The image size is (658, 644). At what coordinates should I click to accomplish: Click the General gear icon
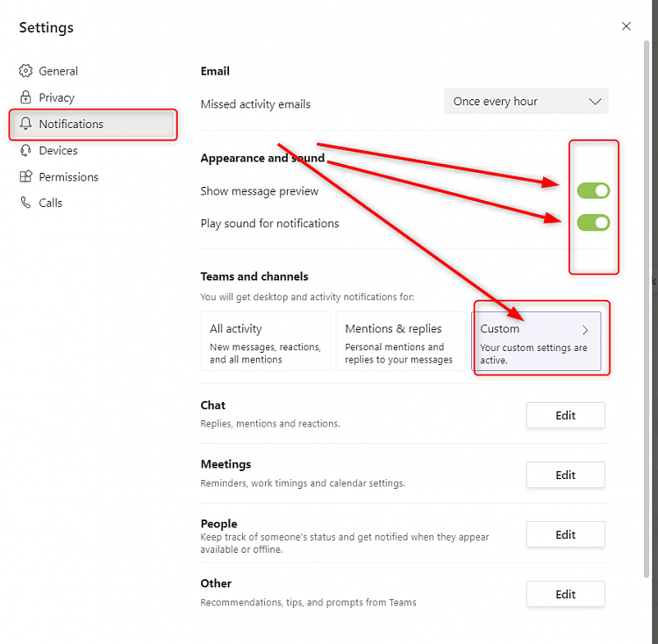pyautogui.click(x=25, y=71)
